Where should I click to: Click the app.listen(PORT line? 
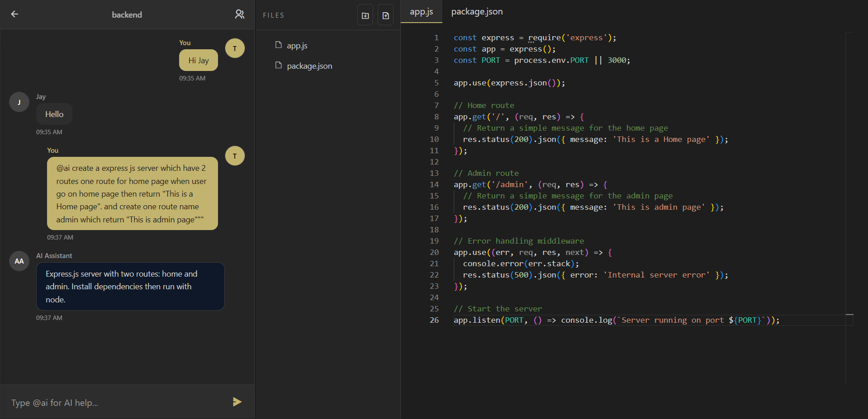tap(617, 320)
